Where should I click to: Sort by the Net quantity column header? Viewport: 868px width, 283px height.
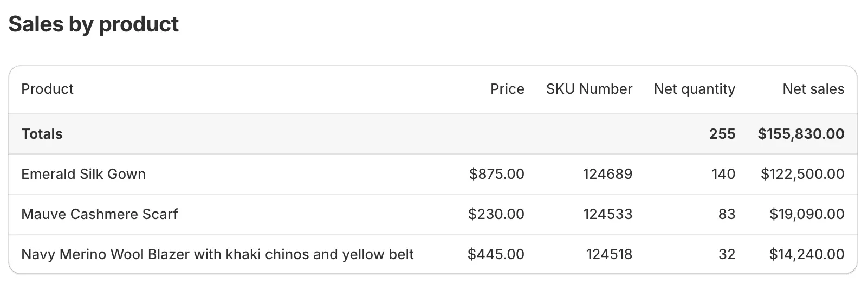[x=694, y=89]
